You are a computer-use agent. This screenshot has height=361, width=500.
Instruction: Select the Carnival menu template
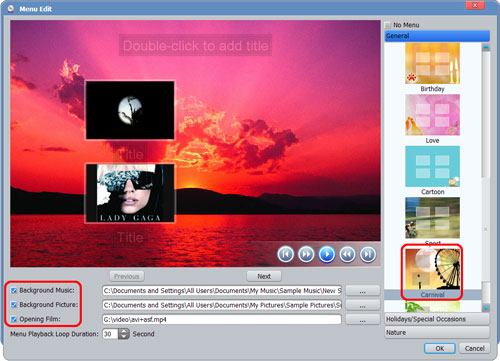click(432, 269)
